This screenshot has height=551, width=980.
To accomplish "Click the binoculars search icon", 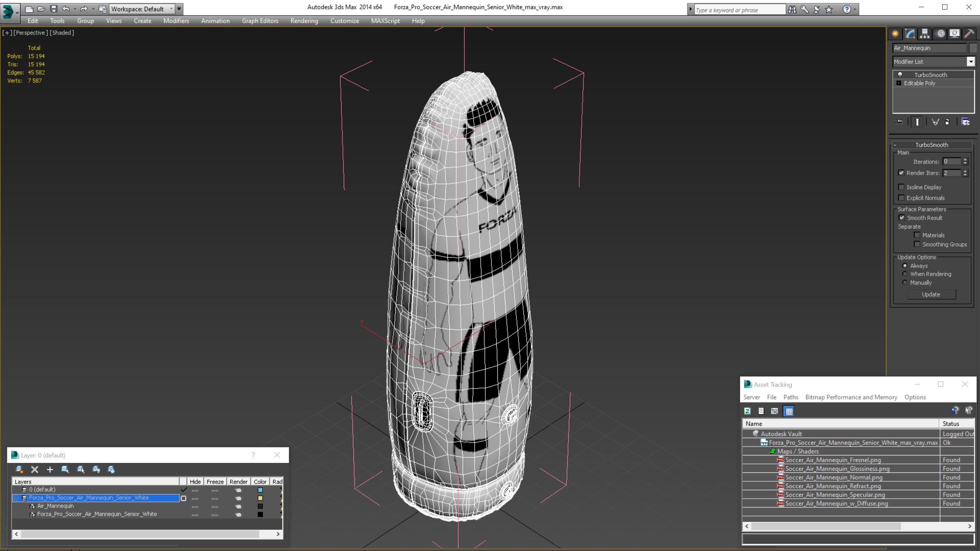I will tap(792, 10).
